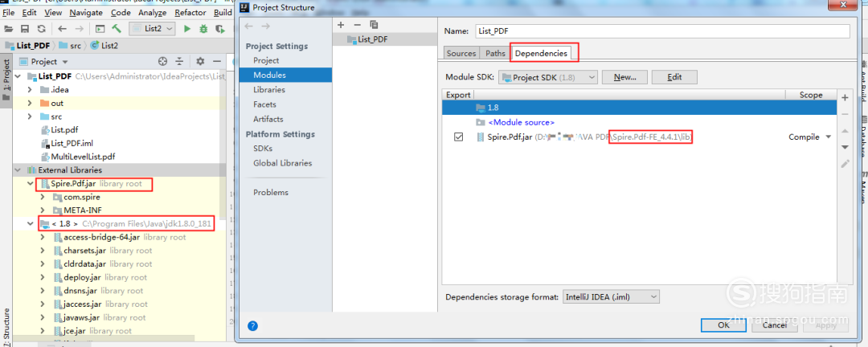Confirm dialog with OK button
The image size is (868, 347).
[723, 325]
